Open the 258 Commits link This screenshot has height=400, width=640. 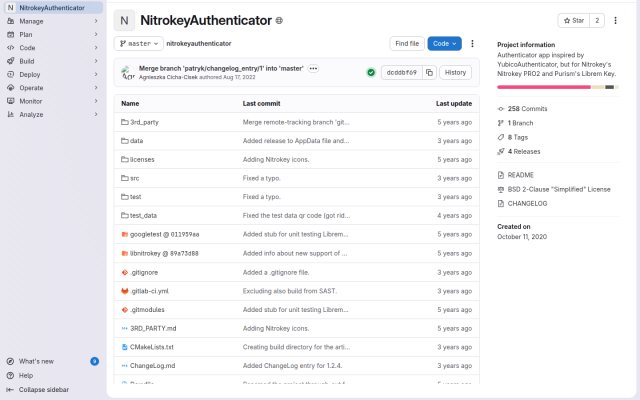527,109
